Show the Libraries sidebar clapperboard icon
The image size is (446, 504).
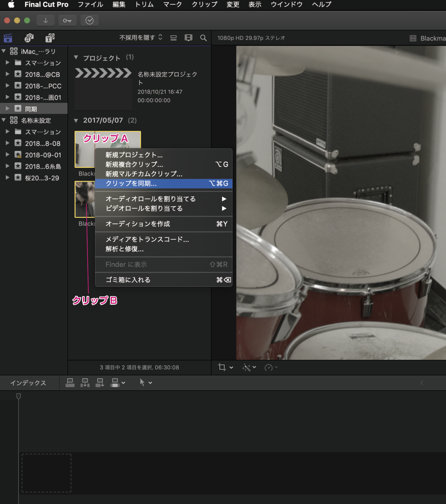[8, 38]
